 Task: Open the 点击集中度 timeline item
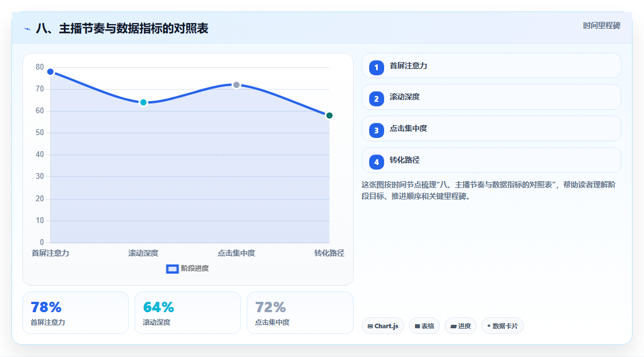pyautogui.click(x=491, y=129)
